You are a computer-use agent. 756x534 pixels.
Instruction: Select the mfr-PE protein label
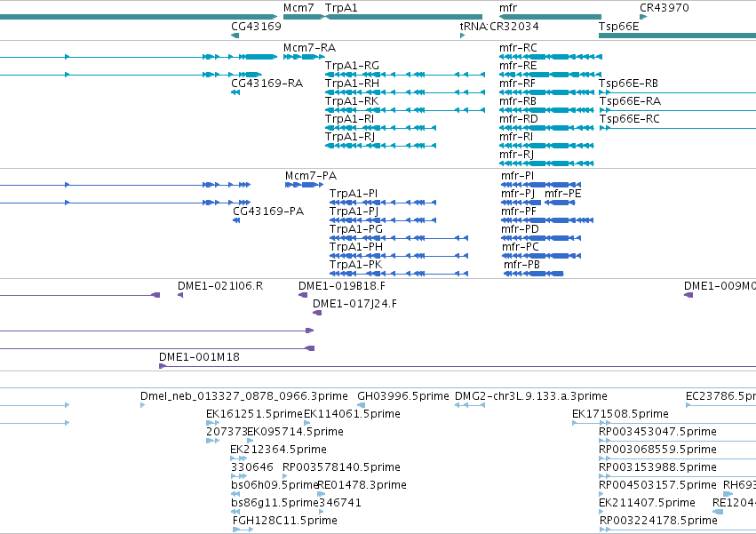pyautogui.click(x=563, y=194)
